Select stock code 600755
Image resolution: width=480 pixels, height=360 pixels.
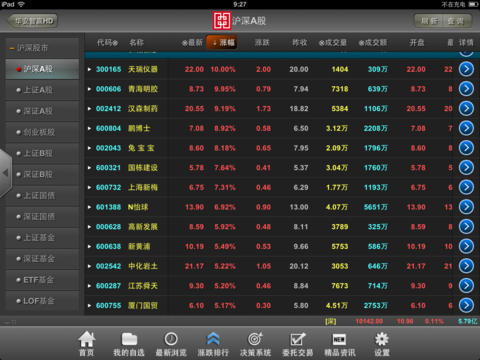pyautogui.click(x=108, y=305)
